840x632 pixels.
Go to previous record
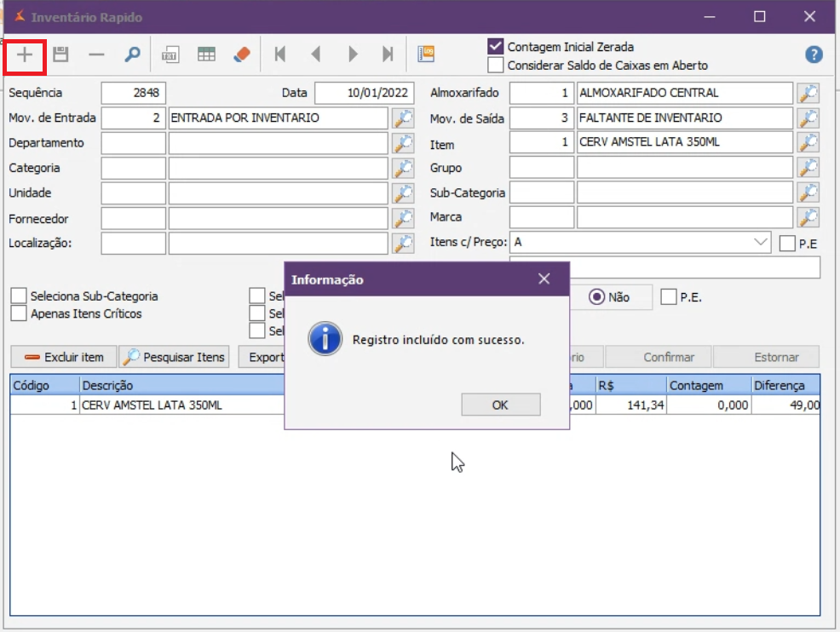(x=316, y=55)
